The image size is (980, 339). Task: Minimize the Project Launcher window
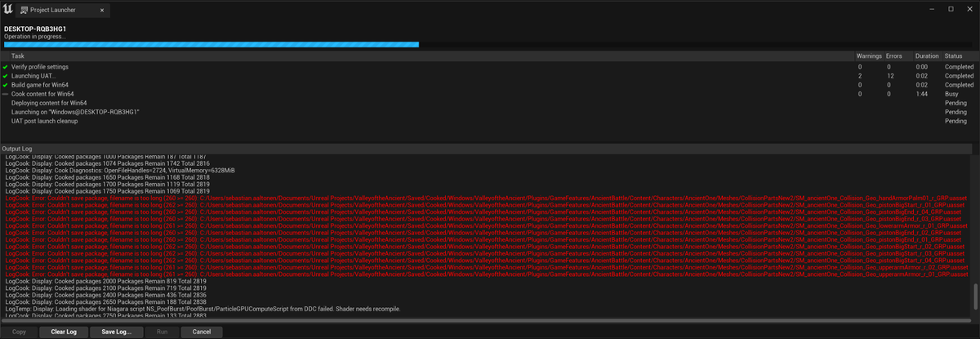(x=933, y=8)
